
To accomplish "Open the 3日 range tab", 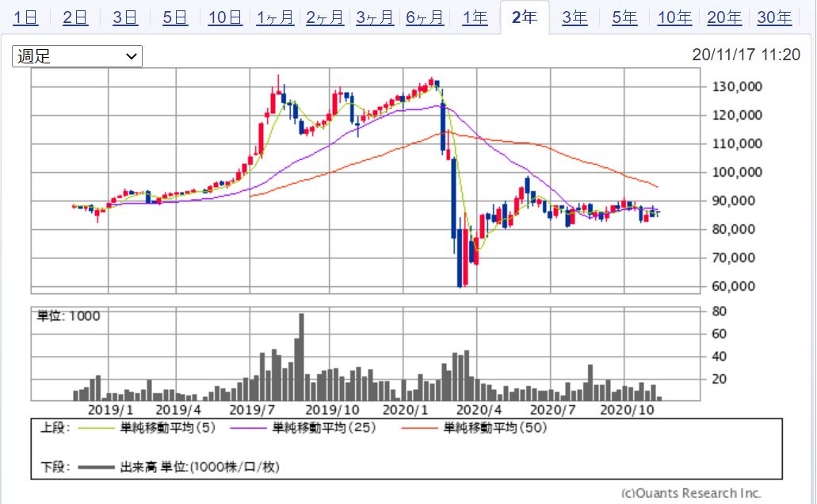I will click(x=125, y=17).
